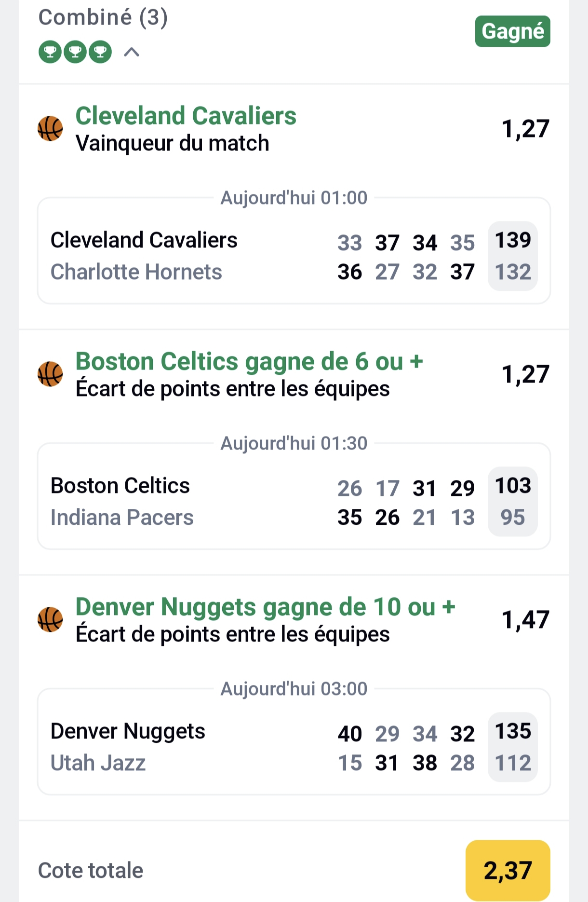Collapse the Combiné bet details chevron

132,52
